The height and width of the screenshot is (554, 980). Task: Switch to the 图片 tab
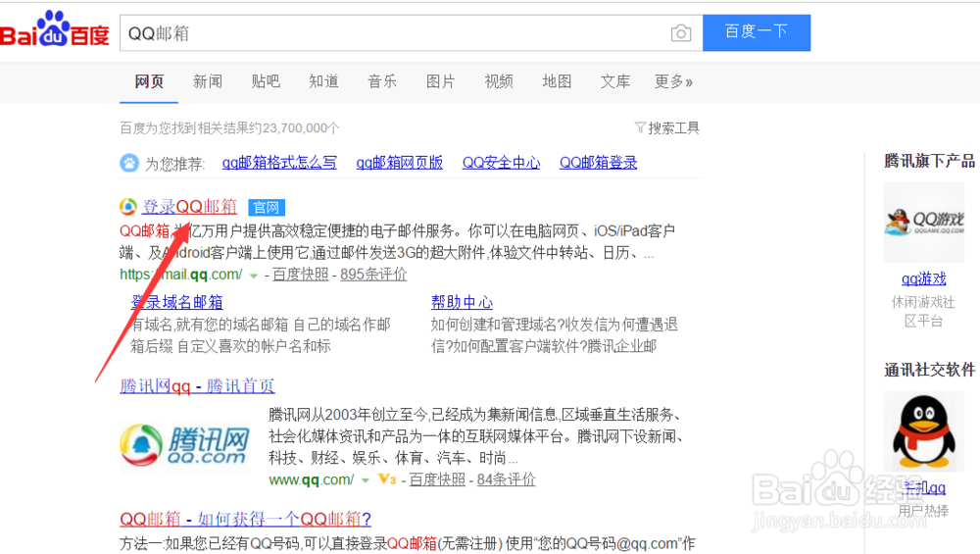pos(441,82)
